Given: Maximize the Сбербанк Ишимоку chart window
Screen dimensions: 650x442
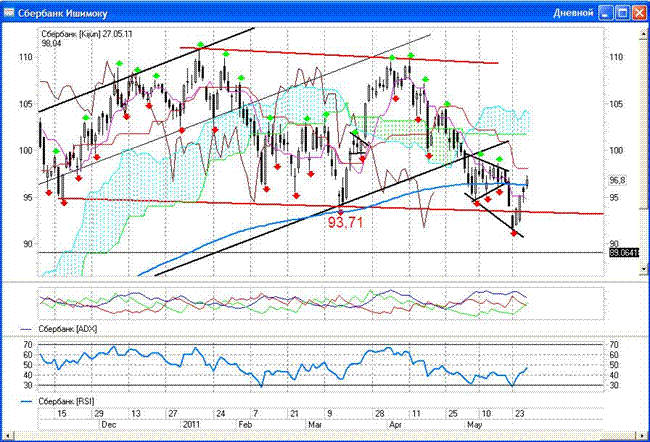Looking at the screenshot, I should 623,13.
